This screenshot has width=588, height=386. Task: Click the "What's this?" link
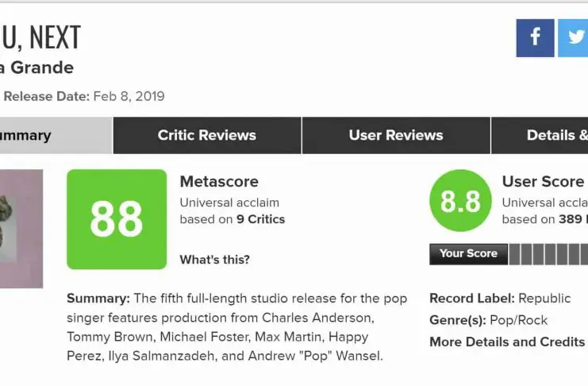[214, 260]
